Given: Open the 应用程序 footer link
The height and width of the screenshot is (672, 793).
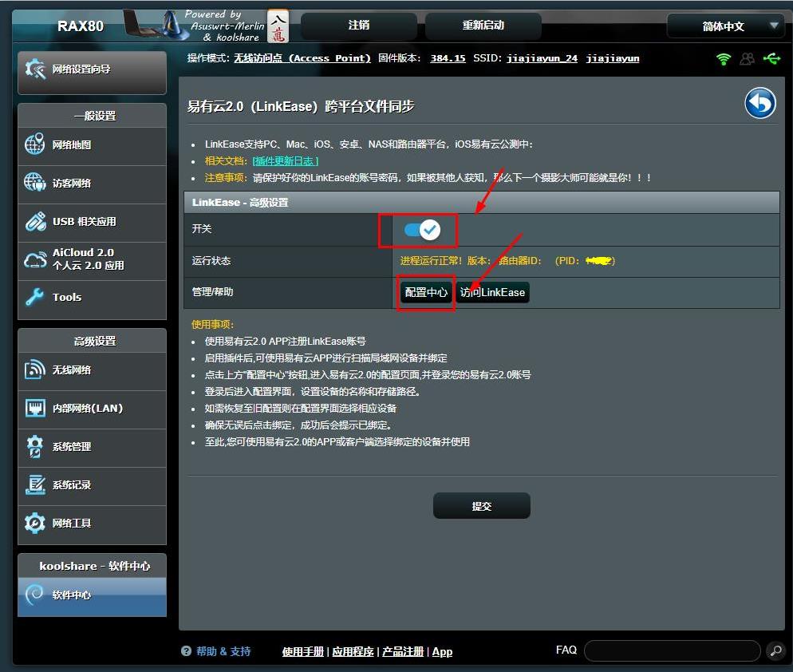Looking at the screenshot, I should (353, 652).
